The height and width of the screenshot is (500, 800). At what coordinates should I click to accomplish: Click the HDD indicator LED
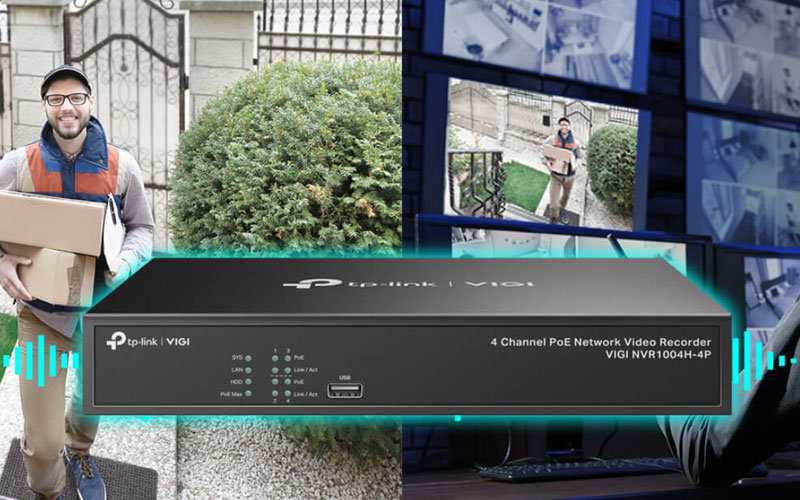[x=248, y=382]
